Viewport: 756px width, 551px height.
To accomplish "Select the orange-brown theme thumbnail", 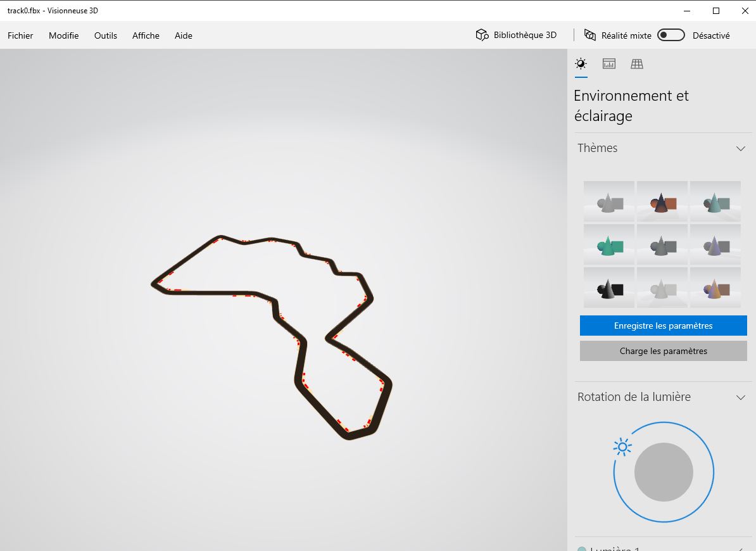I will (662, 201).
